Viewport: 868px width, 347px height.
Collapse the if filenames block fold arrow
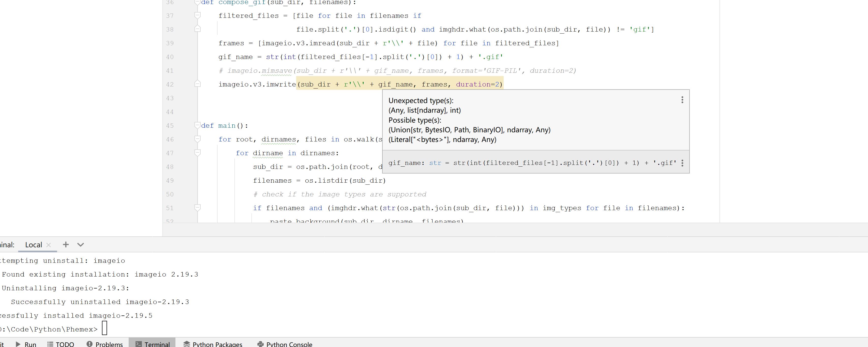click(198, 207)
